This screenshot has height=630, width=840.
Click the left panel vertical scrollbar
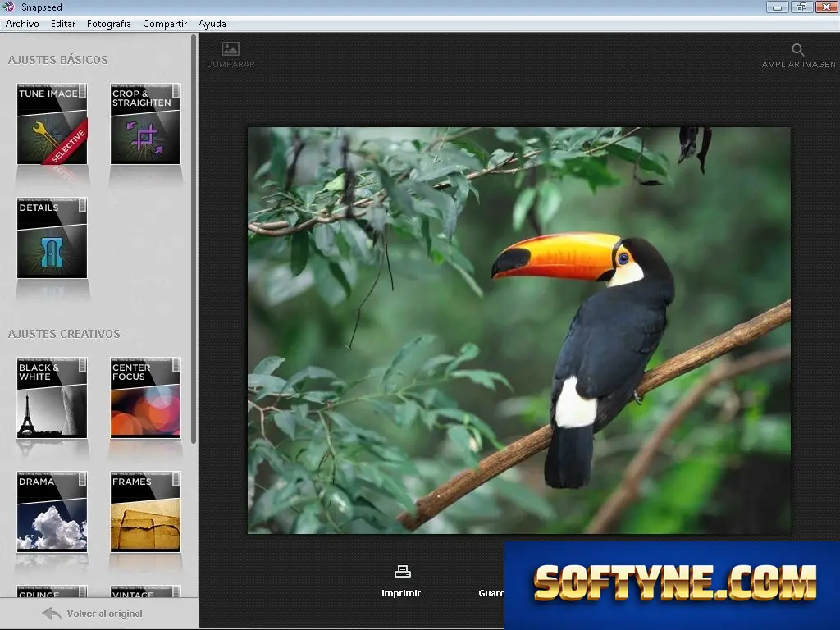pyautogui.click(x=194, y=239)
